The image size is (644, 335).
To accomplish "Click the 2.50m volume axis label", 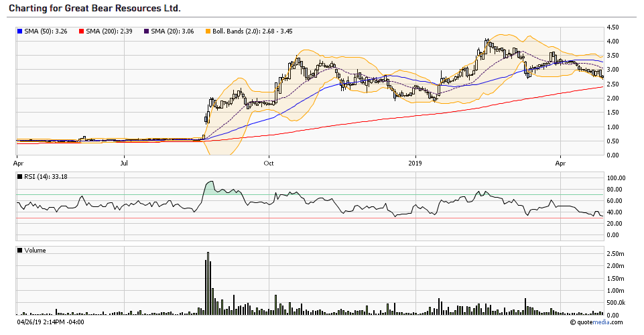I will tap(614, 253).
